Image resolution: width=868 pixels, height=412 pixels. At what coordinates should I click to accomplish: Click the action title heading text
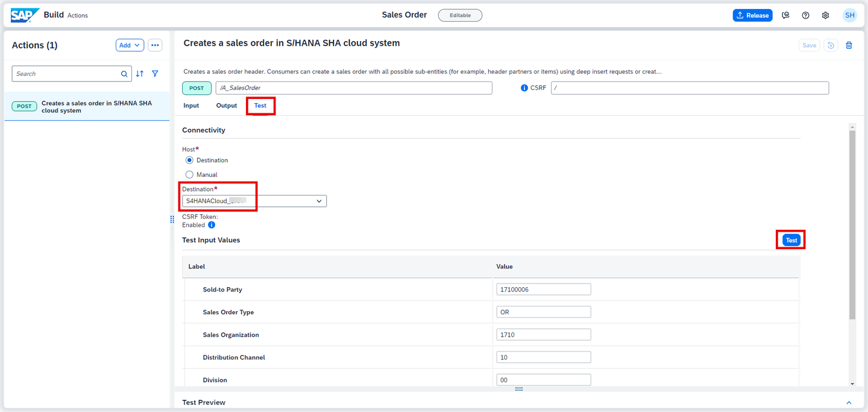292,43
